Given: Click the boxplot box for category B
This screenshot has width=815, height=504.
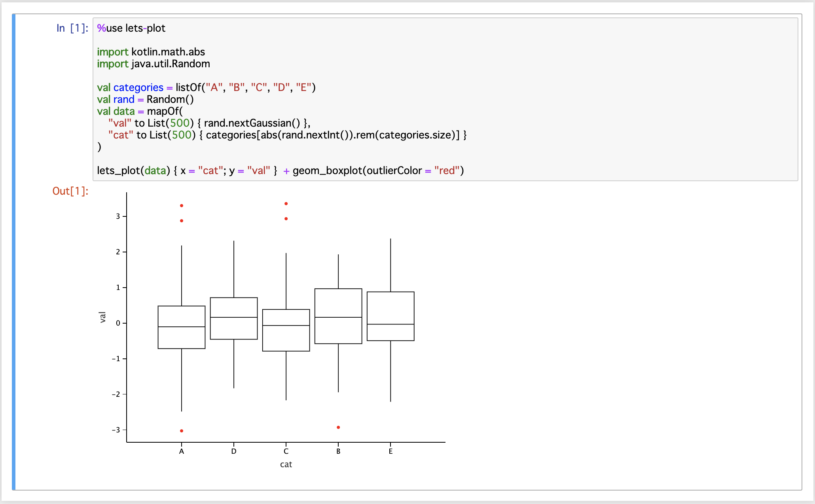Looking at the screenshot, I should click(338, 316).
